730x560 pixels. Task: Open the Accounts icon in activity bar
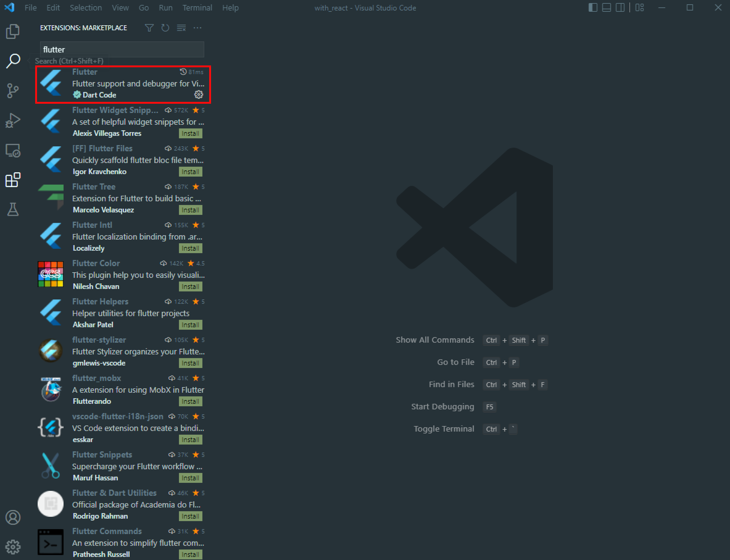(13, 517)
